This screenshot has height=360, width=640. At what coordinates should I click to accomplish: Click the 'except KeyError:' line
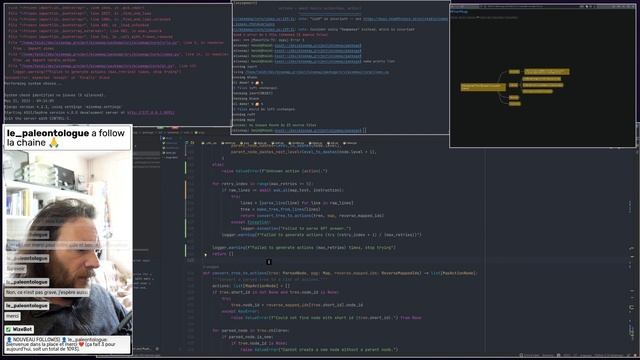tap(240, 311)
